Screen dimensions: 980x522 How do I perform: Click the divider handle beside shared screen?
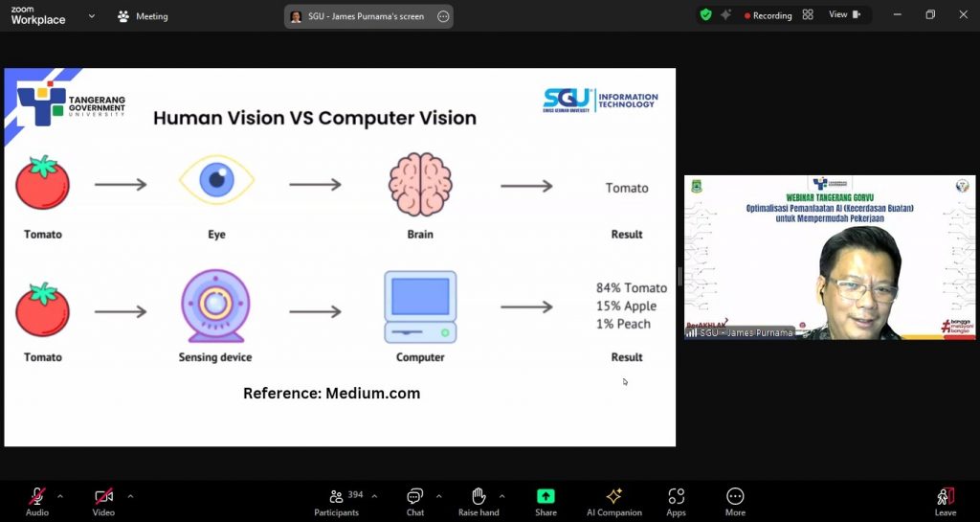tap(679, 276)
